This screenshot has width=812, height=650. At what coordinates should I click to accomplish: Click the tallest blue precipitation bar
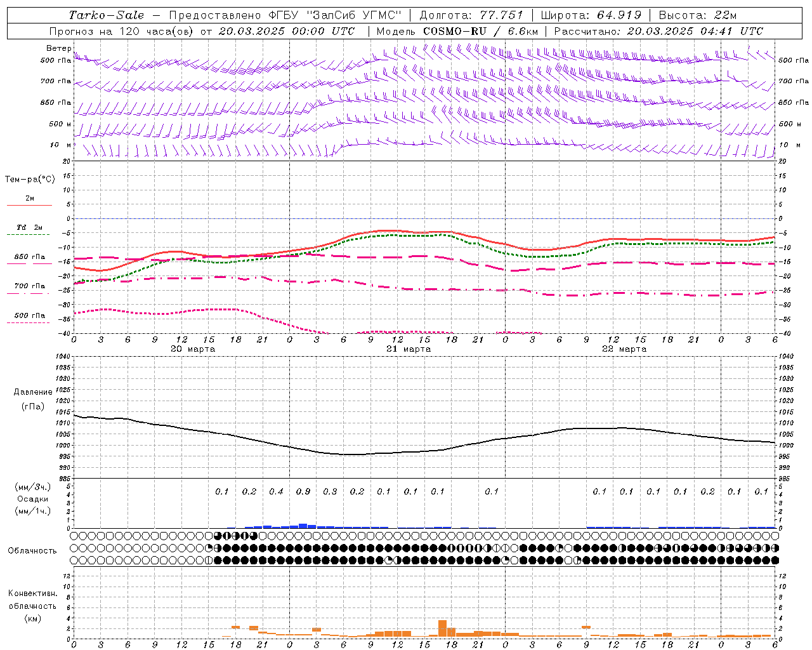pyautogui.click(x=303, y=526)
